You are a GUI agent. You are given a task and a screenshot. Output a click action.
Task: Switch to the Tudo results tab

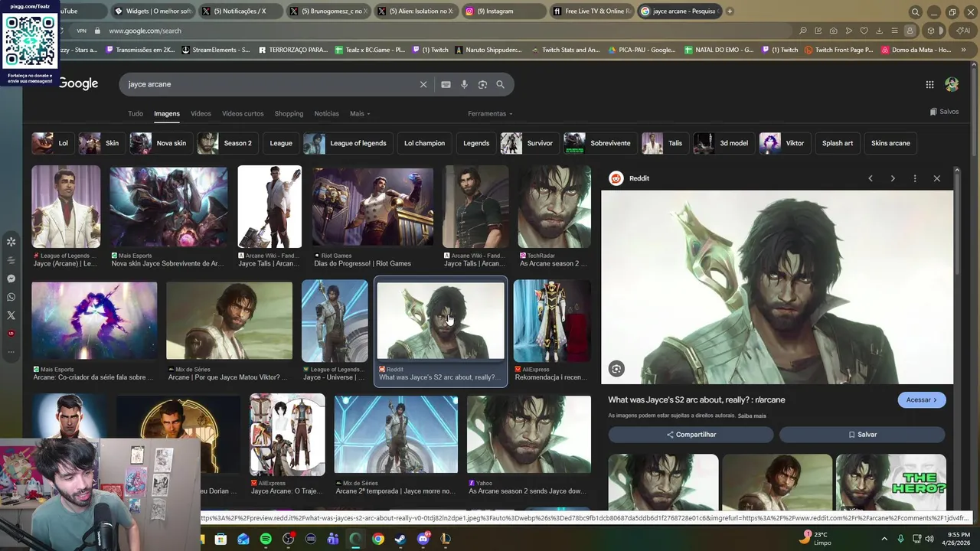[x=136, y=113]
